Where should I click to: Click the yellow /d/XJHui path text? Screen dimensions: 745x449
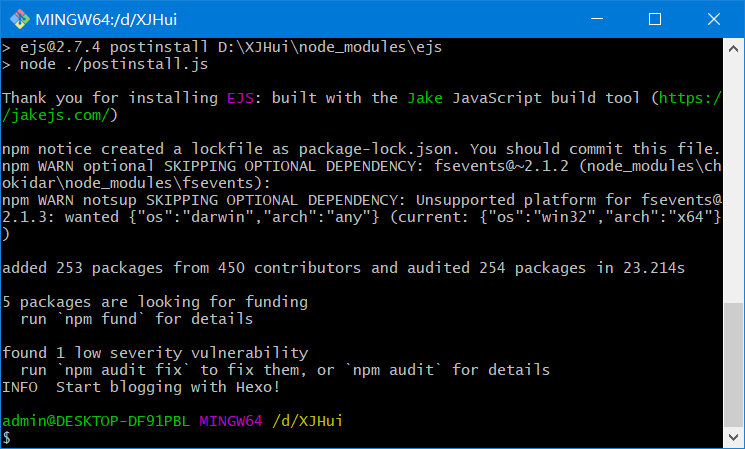click(x=307, y=420)
